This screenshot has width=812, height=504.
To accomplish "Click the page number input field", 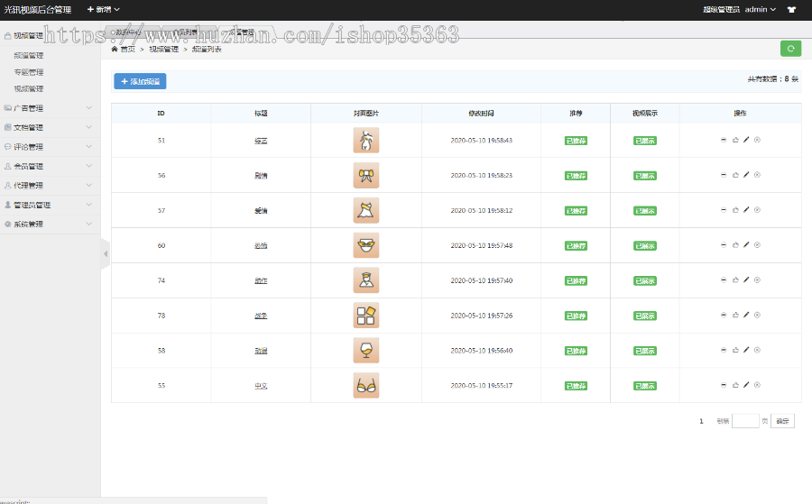I will [745, 421].
